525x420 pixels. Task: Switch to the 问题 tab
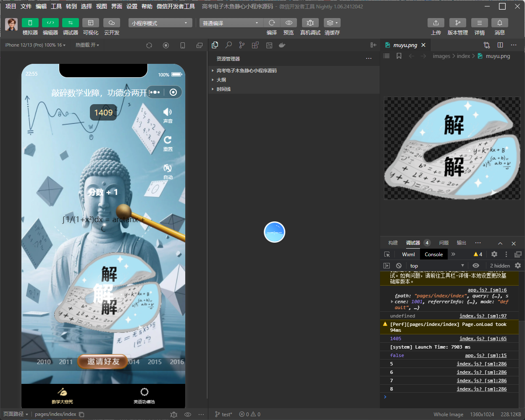click(x=444, y=243)
